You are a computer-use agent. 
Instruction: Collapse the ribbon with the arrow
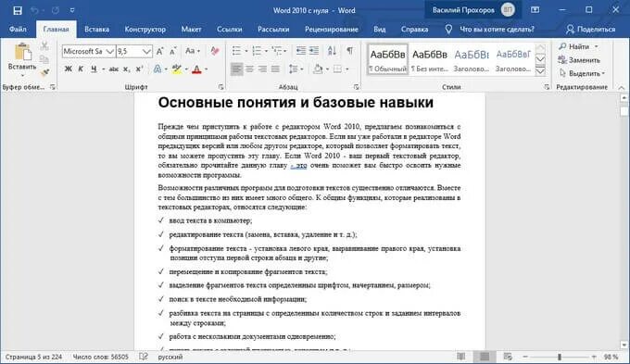coord(621,87)
